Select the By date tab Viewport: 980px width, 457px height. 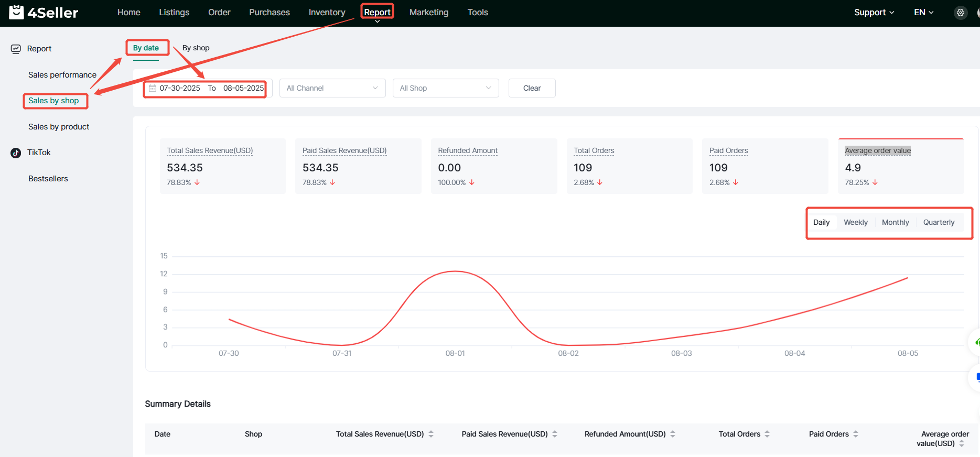tap(146, 48)
